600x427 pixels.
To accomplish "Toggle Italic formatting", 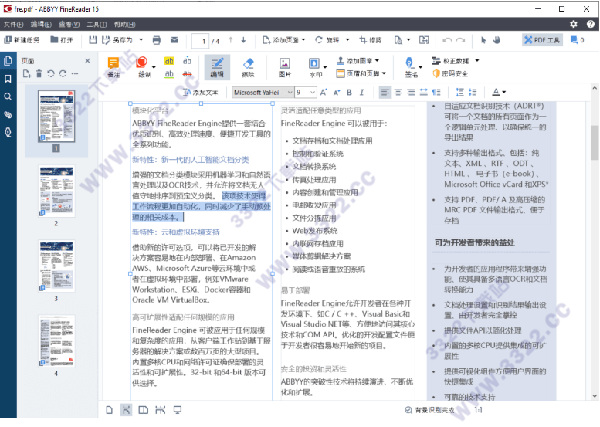I will point(362,92).
